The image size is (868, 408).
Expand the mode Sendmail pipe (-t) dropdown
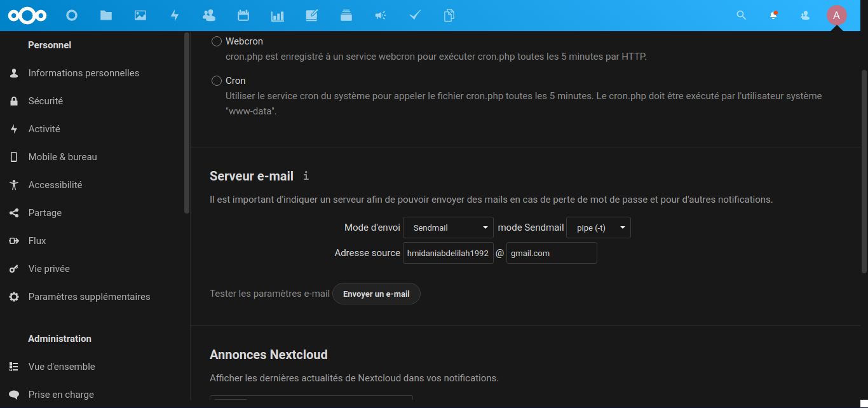598,228
